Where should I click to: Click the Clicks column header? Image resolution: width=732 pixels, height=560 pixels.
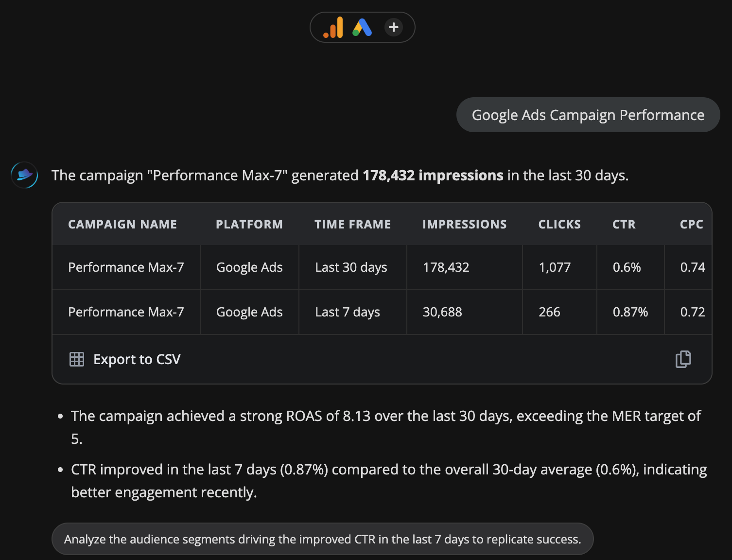click(x=559, y=224)
